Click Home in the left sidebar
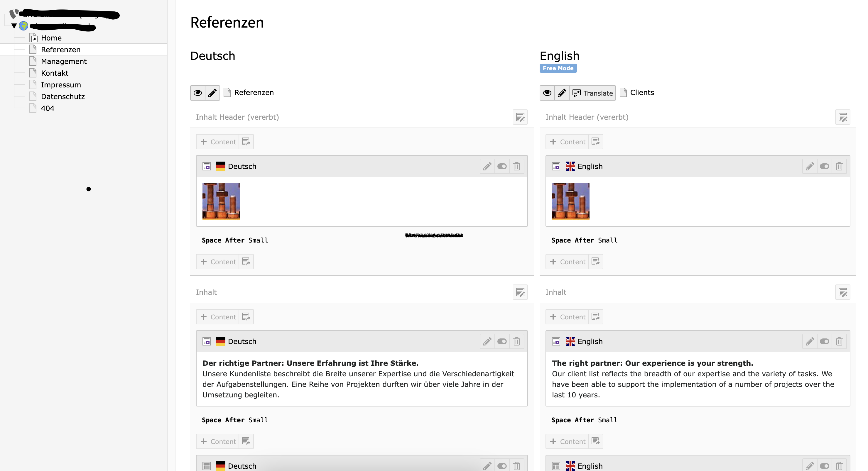868x471 pixels. (50, 38)
